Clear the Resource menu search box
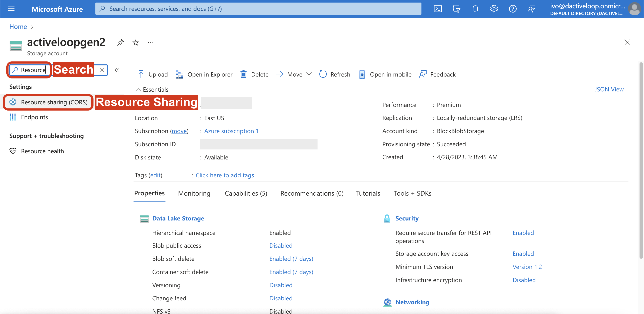Viewport: 644px width, 314px height. [x=102, y=70]
